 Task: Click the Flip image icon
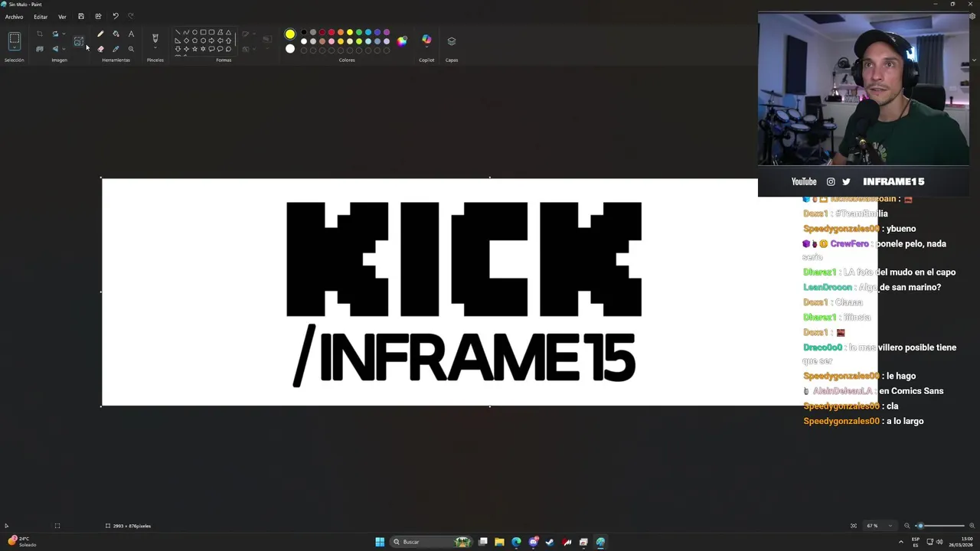pos(55,49)
